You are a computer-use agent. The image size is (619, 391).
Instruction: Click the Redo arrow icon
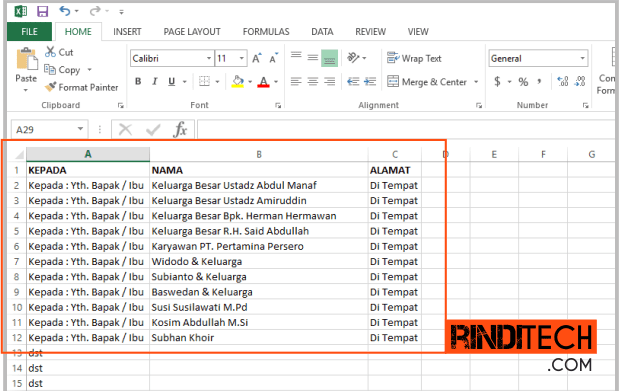coord(95,11)
